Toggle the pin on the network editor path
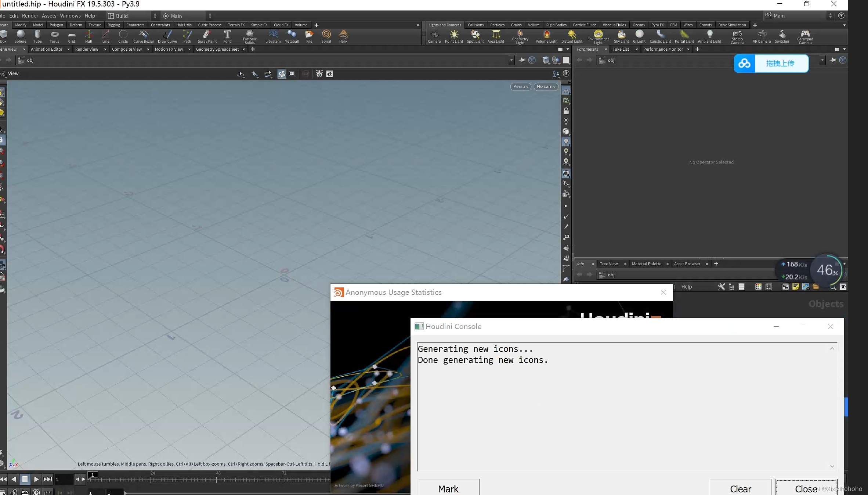This screenshot has height=495, width=868. pos(522,60)
